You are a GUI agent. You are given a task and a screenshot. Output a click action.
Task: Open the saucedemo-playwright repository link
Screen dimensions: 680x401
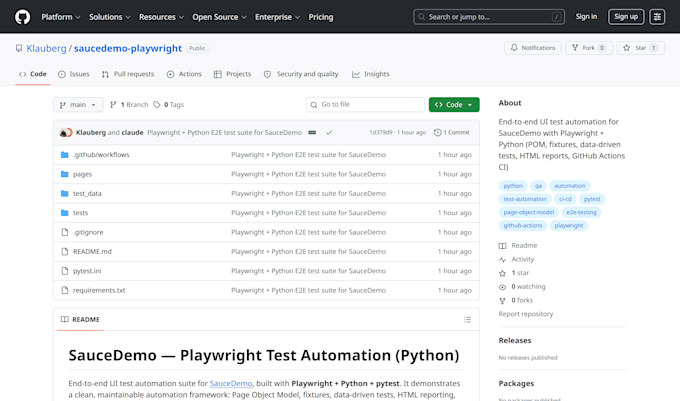128,48
